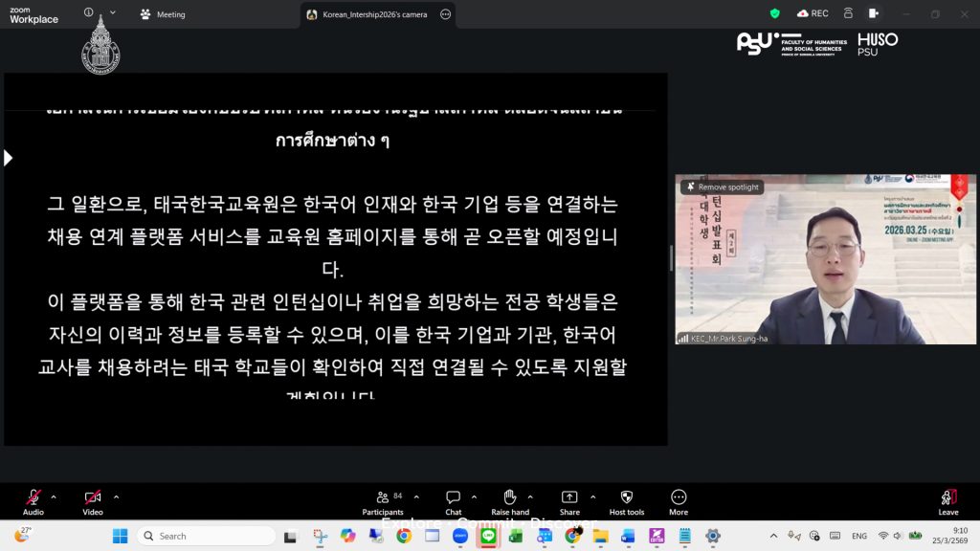Expand the audio options chevron

pyautogui.click(x=54, y=496)
